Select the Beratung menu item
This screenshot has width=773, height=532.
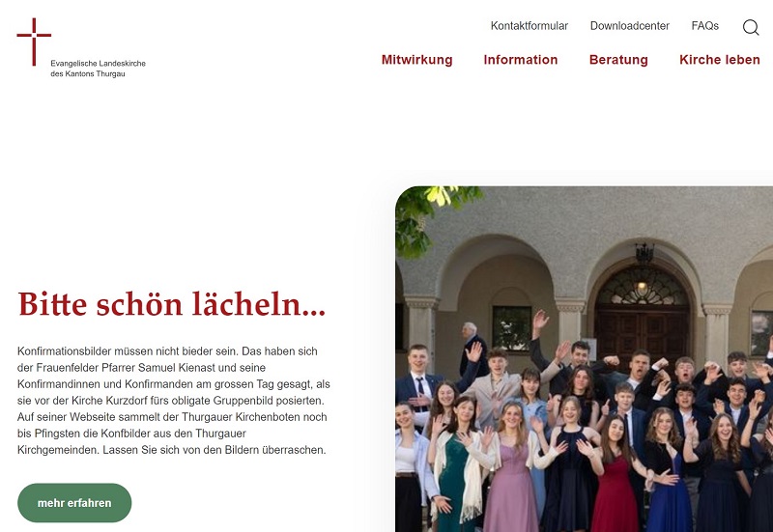pyautogui.click(x=618, y=60)
